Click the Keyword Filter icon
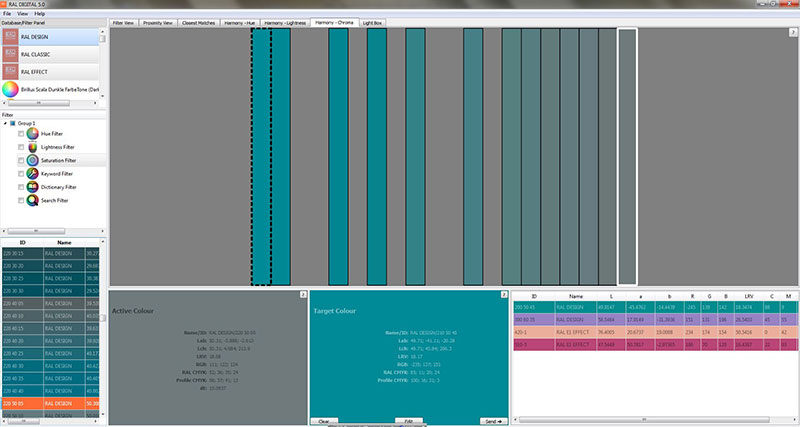This screenshot has height=427, width=800. pyautogui.click(x=33, y=173)
